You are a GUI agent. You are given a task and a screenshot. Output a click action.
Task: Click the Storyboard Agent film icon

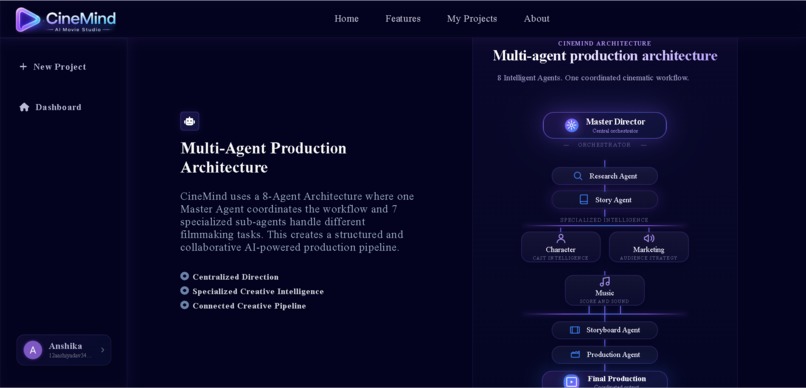click(x=575, y=330)
